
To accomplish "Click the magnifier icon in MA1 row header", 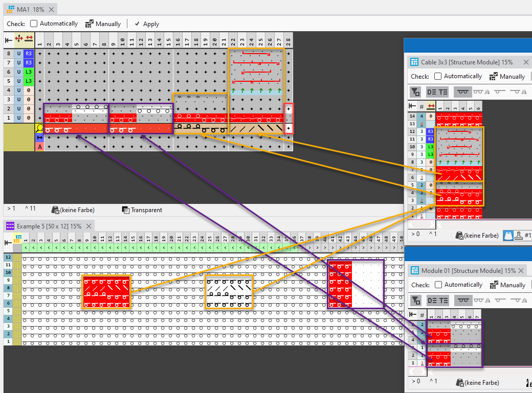I will coord(39,128).
